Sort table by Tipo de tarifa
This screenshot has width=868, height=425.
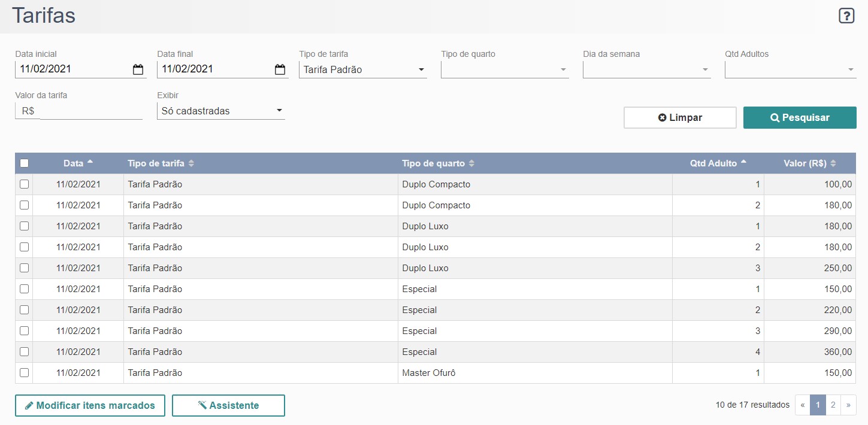(x=191, y=163)
